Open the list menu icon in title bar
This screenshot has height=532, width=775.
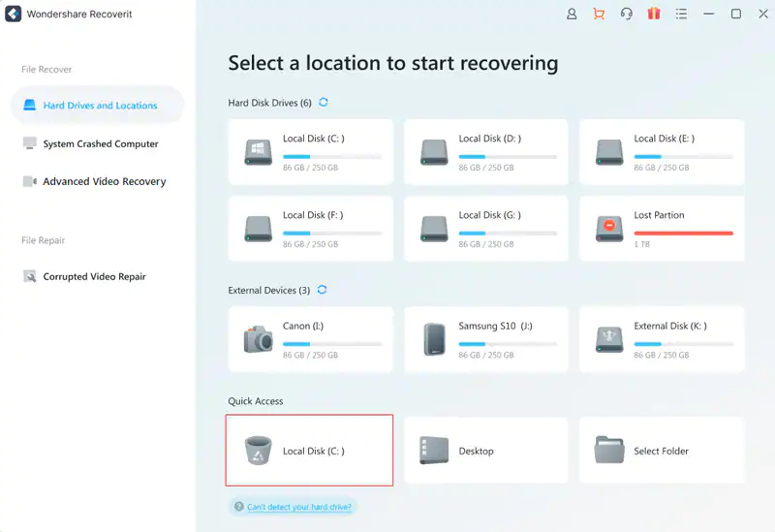pyautogui.click(x=682, y=14)
